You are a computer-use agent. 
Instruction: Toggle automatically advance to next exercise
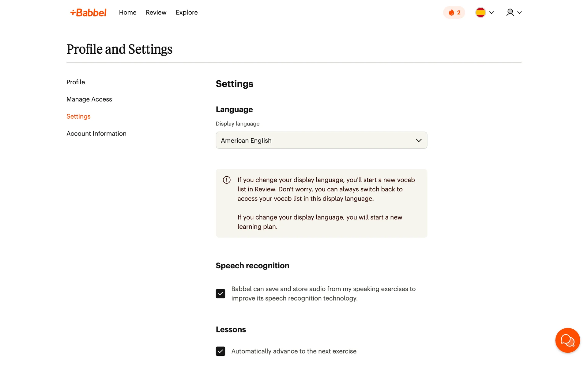pos(221,351)
